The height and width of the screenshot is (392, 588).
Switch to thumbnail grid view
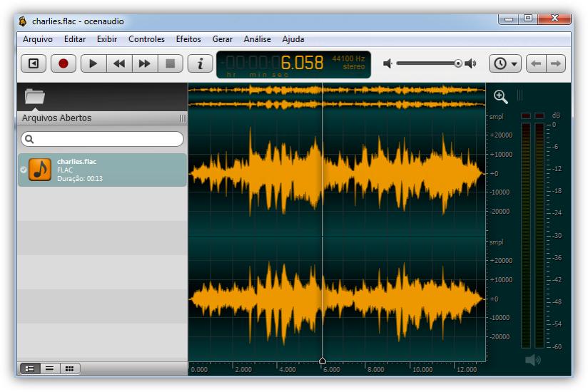(x=69, y=368)
